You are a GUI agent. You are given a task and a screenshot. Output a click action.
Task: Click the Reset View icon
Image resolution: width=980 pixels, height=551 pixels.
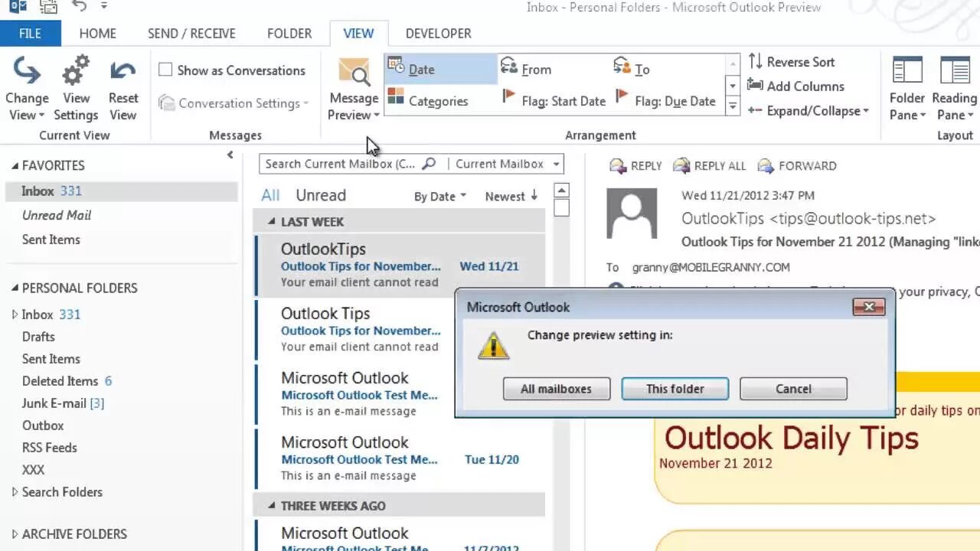click(122, 72)
